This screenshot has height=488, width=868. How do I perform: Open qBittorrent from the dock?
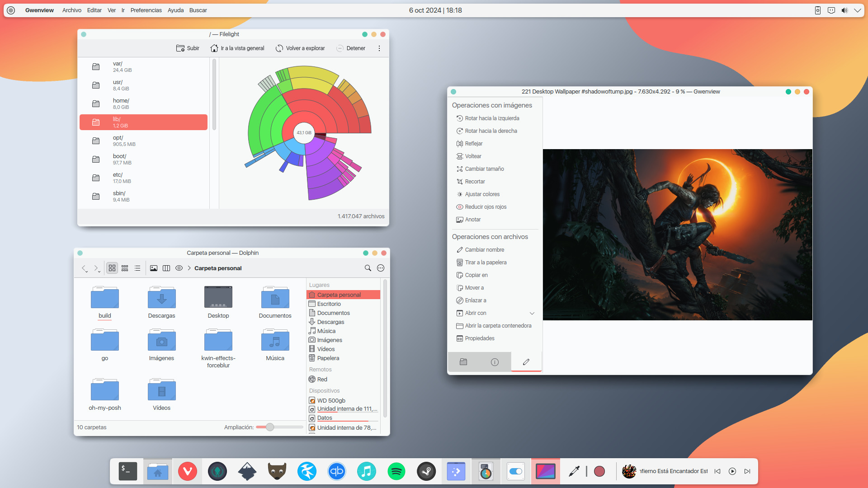pyautogui.click(x=337, y=471)
